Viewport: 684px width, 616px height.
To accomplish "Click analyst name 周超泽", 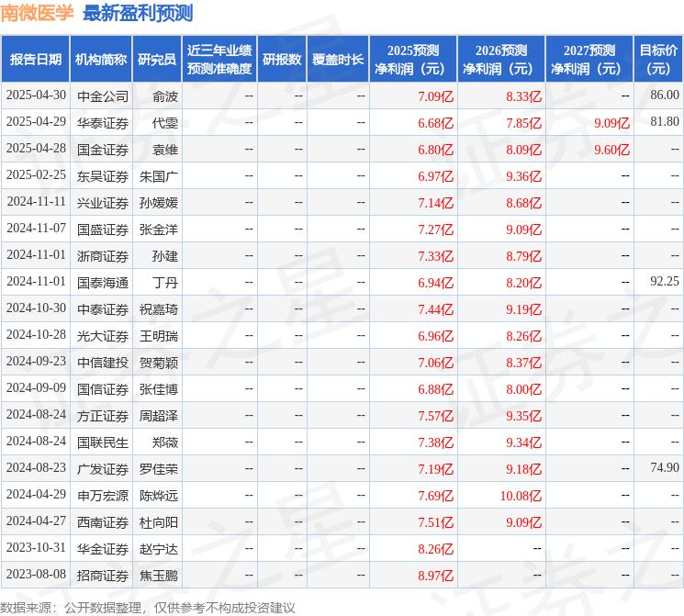I will click(158, 415).
